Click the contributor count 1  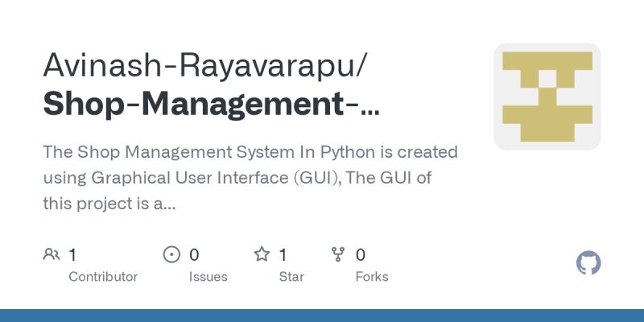(72, 255)
